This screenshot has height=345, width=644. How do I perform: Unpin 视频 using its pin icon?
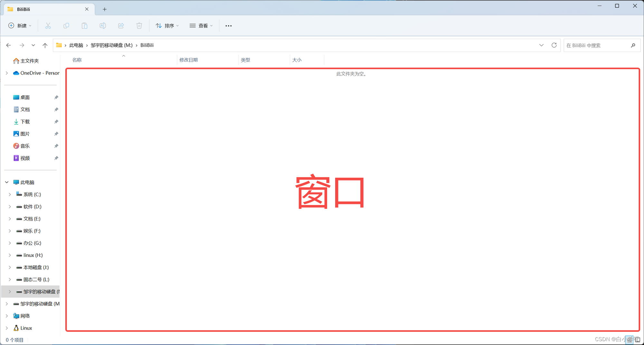tap(56, 158)
